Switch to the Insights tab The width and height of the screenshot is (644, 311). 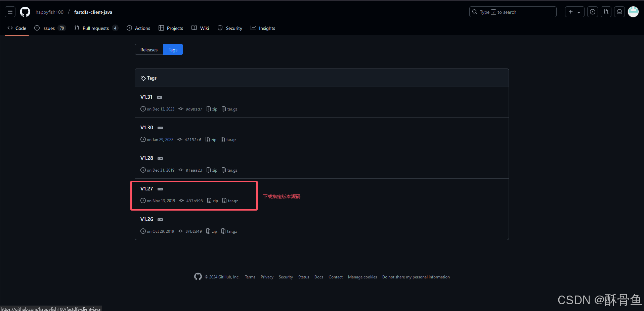(x=263, y=28)
